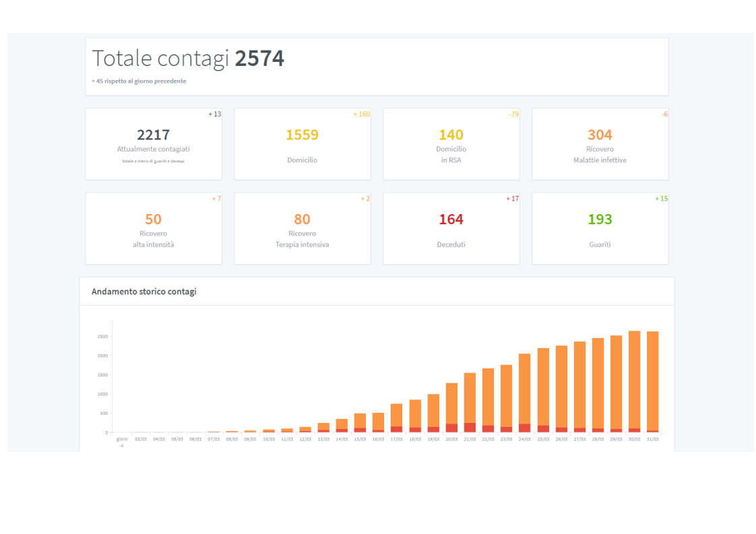
Task: Click the Andamento storico contagi chart title
Action: pyautogui.click(x=144, y=292)
